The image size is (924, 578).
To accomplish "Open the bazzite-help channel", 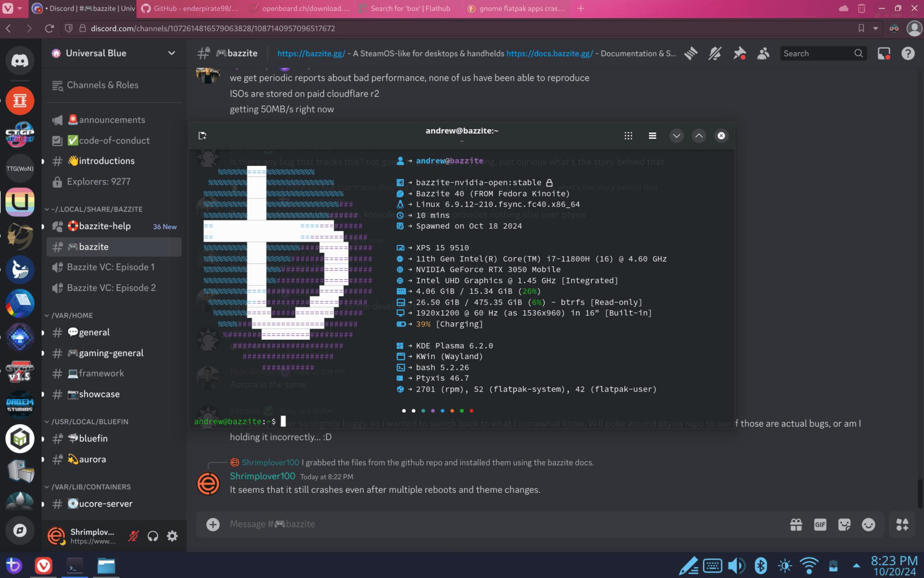I will [114, 226].
